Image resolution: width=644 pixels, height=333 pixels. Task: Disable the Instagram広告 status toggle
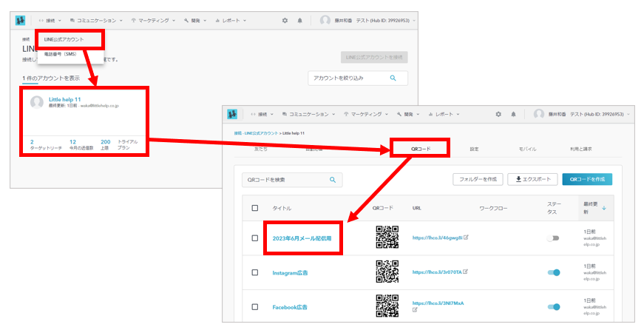tap(553, 272)
